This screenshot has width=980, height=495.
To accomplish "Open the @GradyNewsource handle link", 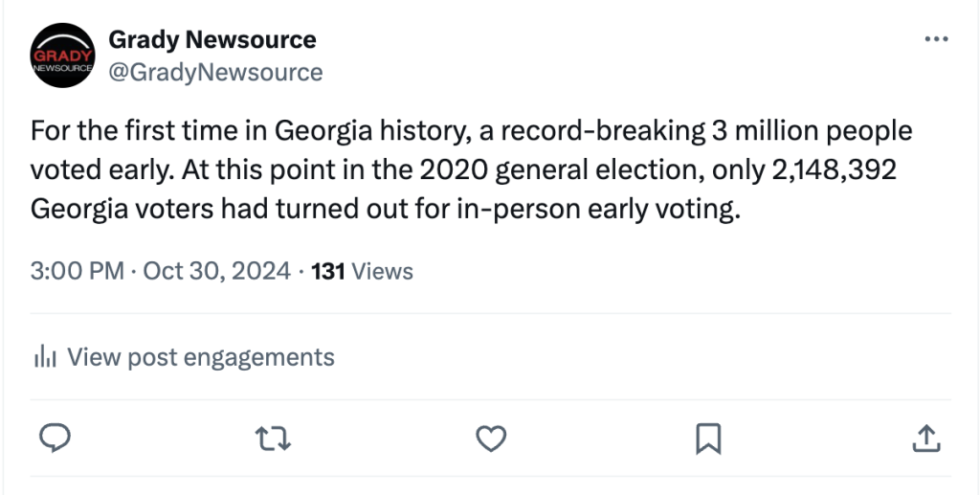I will 215,72.
